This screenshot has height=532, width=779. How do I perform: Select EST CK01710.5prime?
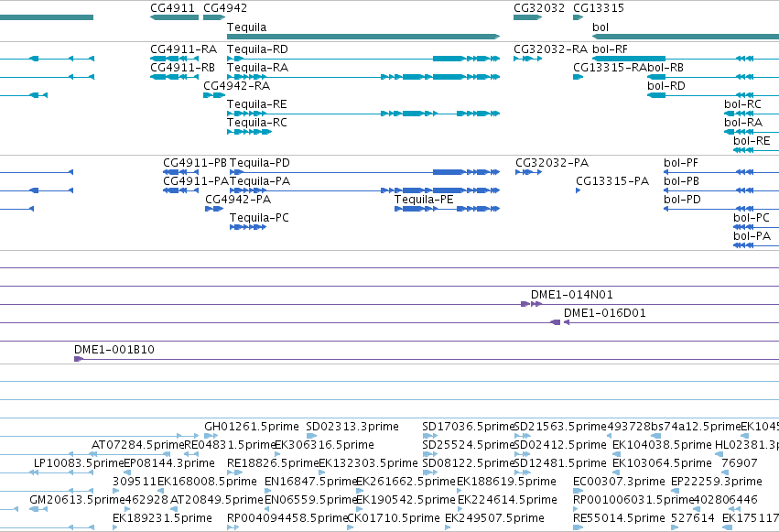tap(394, 518)
